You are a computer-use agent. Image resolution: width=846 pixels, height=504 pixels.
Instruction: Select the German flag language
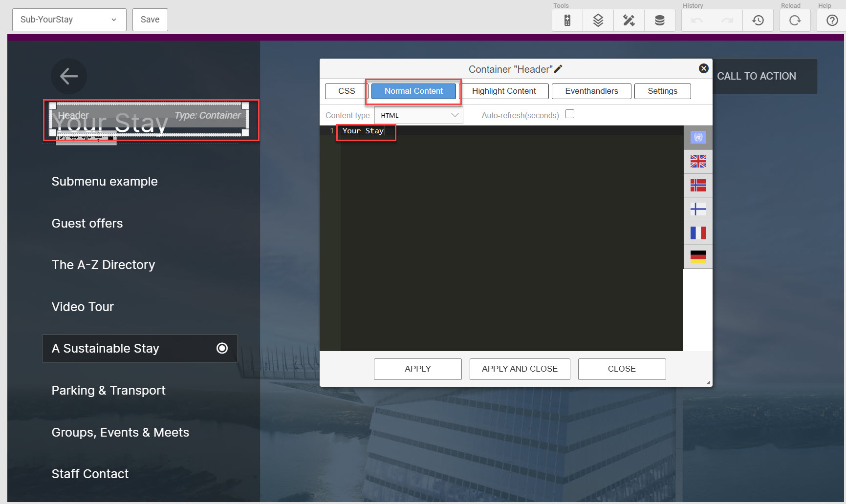tap(698, 257)
